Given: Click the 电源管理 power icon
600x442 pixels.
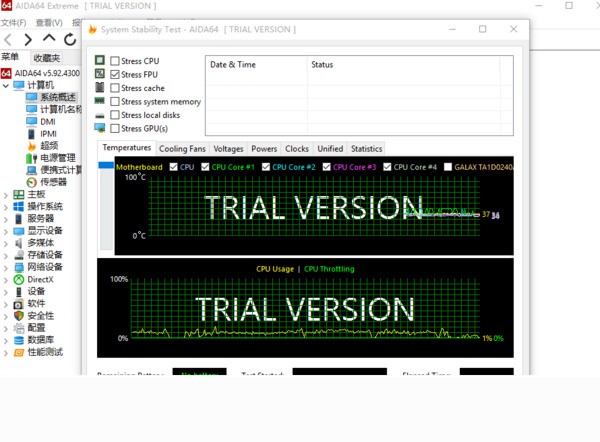Looking at the screenshot, I should click(x=31, y=158).
